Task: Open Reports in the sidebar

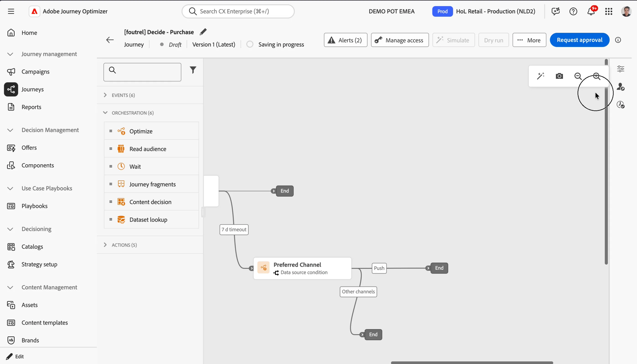Action: coord(31,107)
